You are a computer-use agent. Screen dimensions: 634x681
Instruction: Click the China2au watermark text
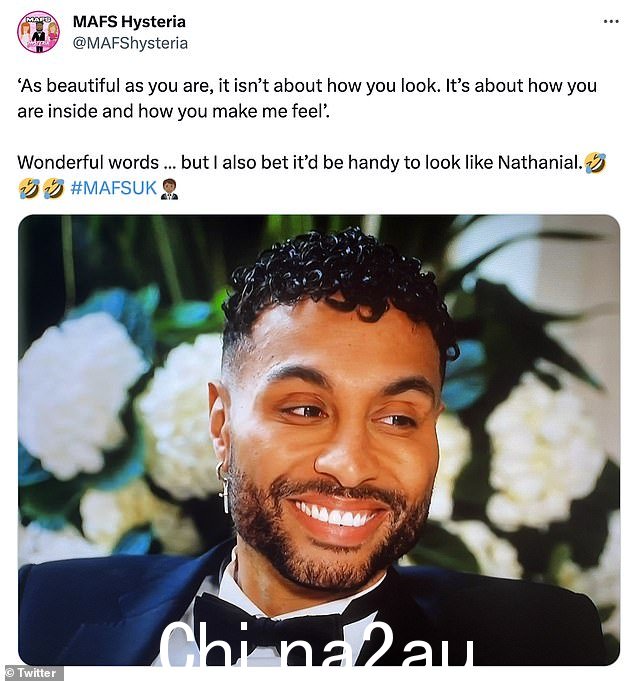click(x=316, y=644)
